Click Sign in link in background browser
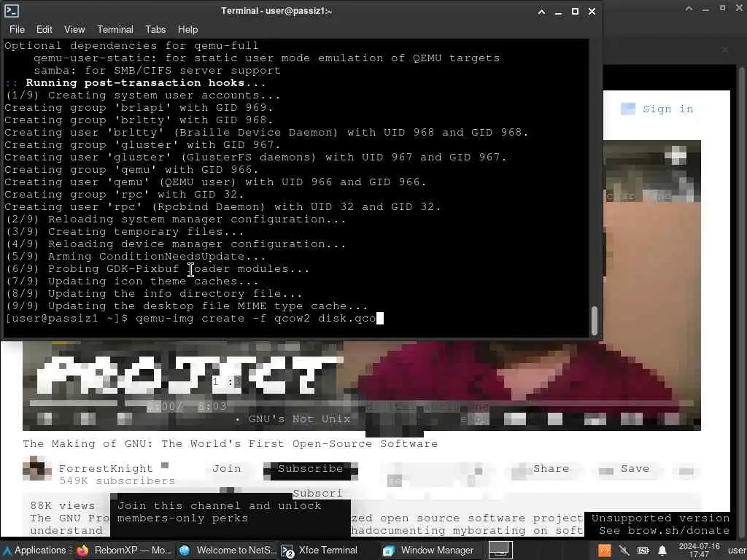The image size is (747, 560). [x=667, y=109]
